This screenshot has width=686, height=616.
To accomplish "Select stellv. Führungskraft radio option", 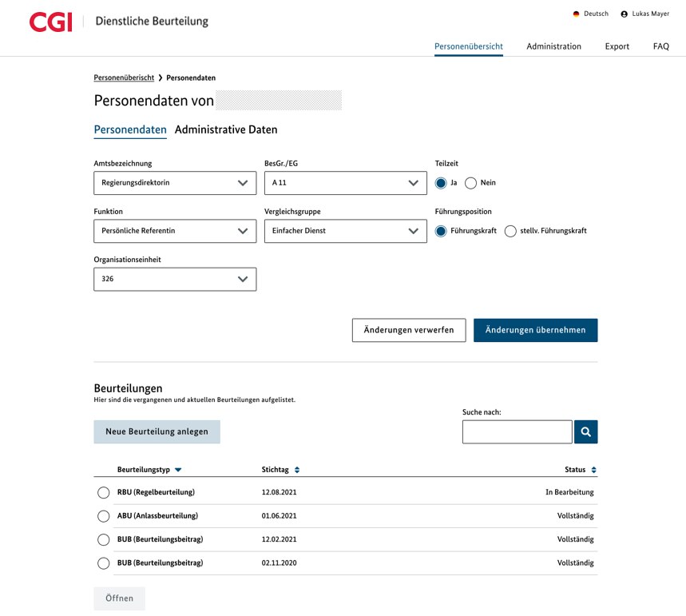I will tap(510, 231).
